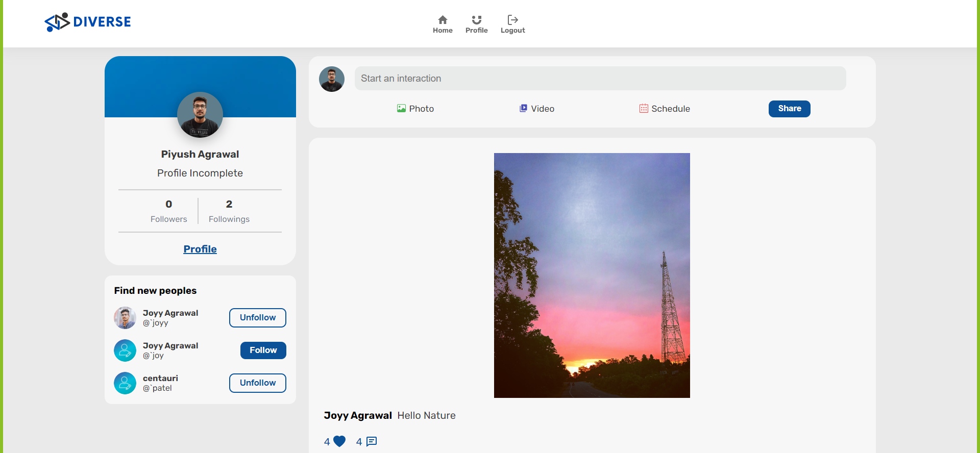Open comments with comment icon
The height and width of the screenshot is (453, 980).
click(372, 441)
